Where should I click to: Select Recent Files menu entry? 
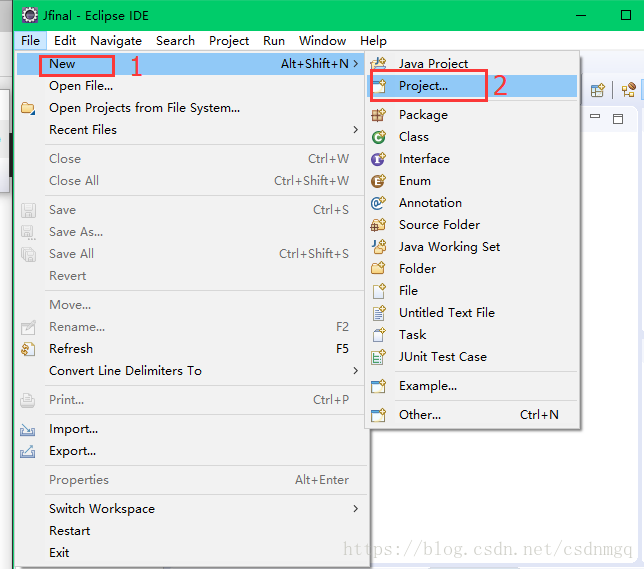tap(191, 130)
